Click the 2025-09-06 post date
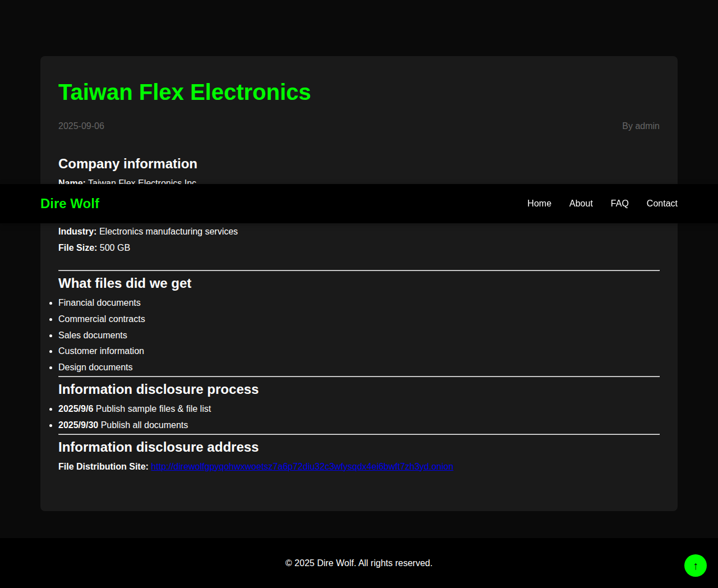 [x=81, y=126]
